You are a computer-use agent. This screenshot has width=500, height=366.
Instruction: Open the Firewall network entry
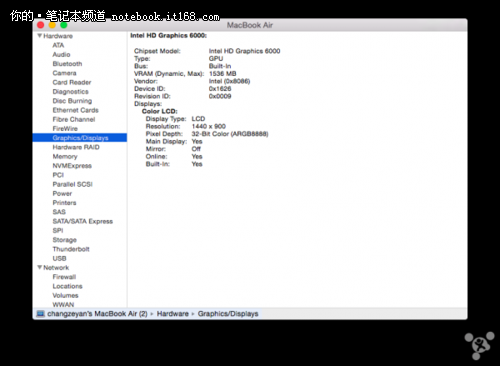[x=64, y=277]
